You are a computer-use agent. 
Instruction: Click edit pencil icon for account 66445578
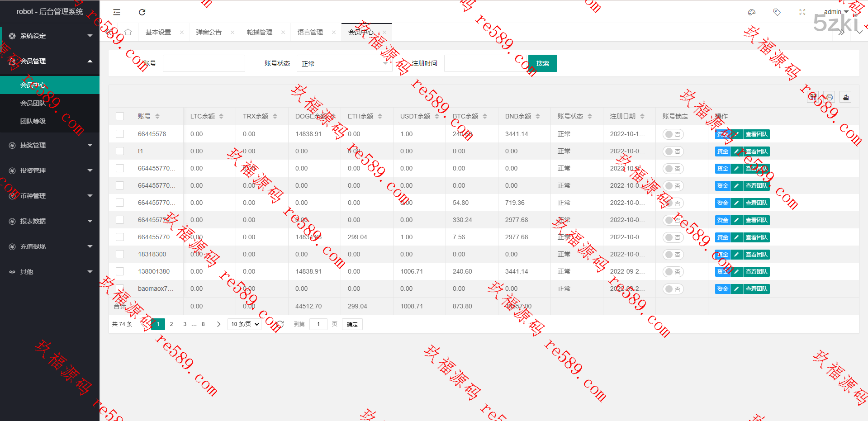tap(736, 134)
